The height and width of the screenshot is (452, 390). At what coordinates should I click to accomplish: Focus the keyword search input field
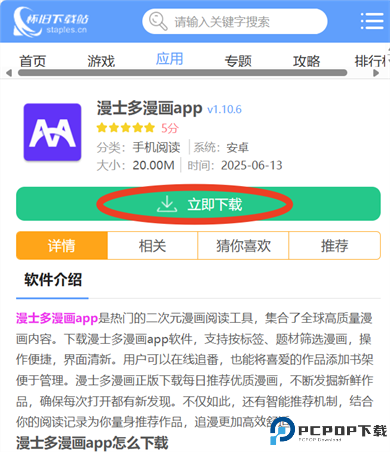235,21
